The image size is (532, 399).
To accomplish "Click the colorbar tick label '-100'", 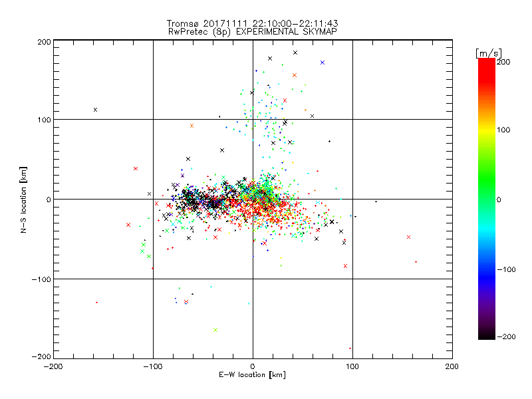I will pos(506,269).
